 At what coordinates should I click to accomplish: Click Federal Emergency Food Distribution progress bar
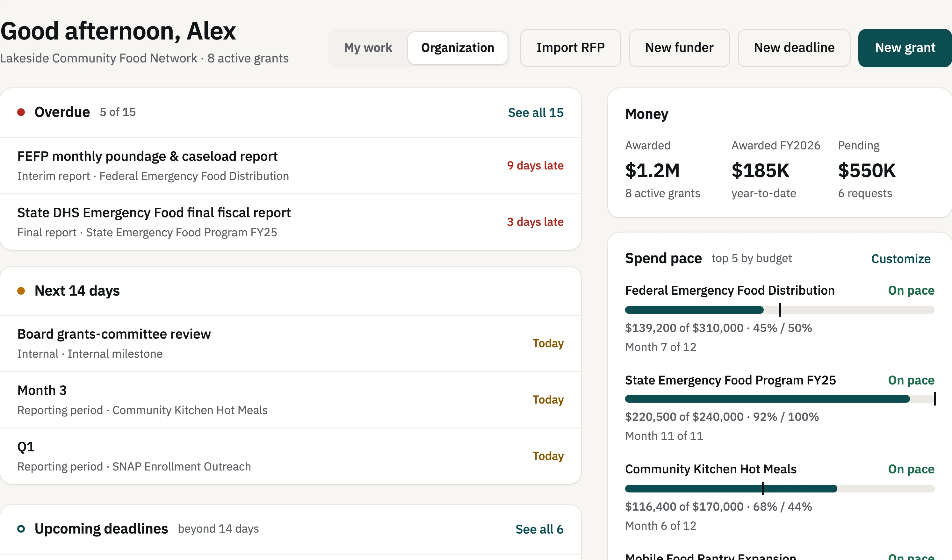click(x=780, y=310)
